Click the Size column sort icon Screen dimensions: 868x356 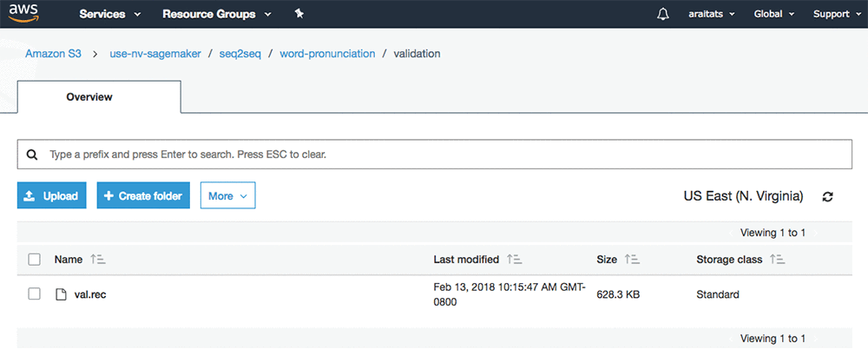[x=632, y=260]
